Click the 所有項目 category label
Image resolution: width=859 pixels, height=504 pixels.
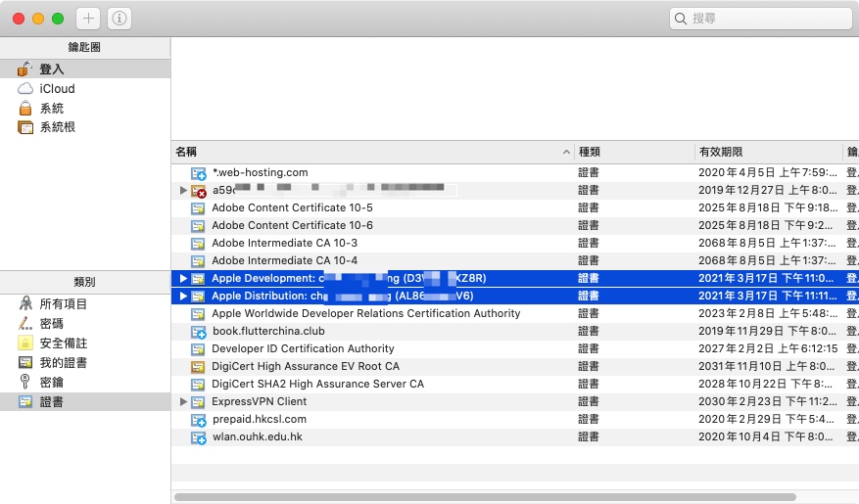(x=64, y=303)
